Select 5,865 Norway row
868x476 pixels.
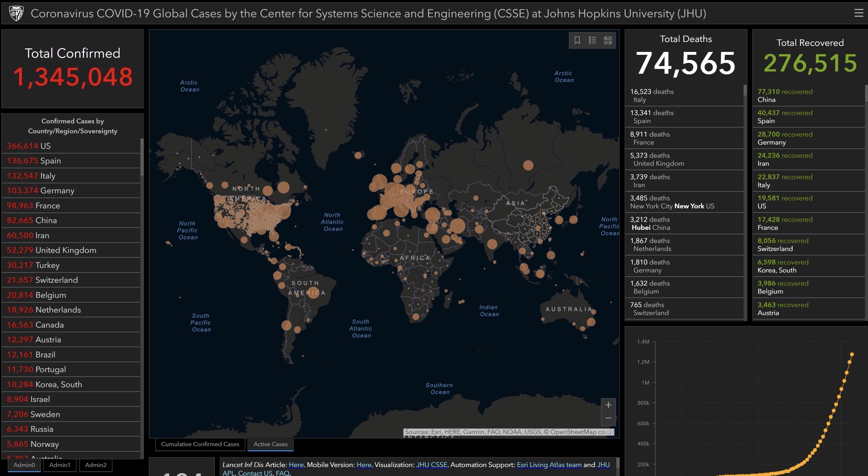(71, 444)
